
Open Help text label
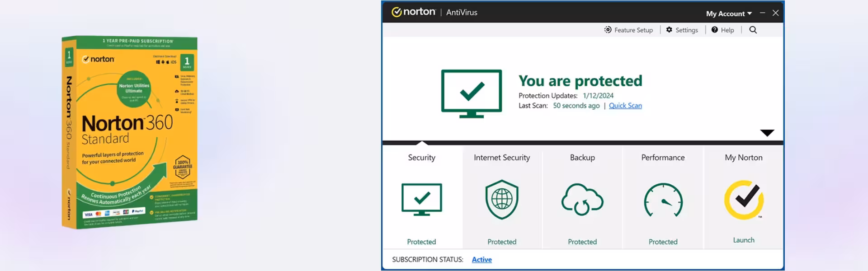pos(727,30)
